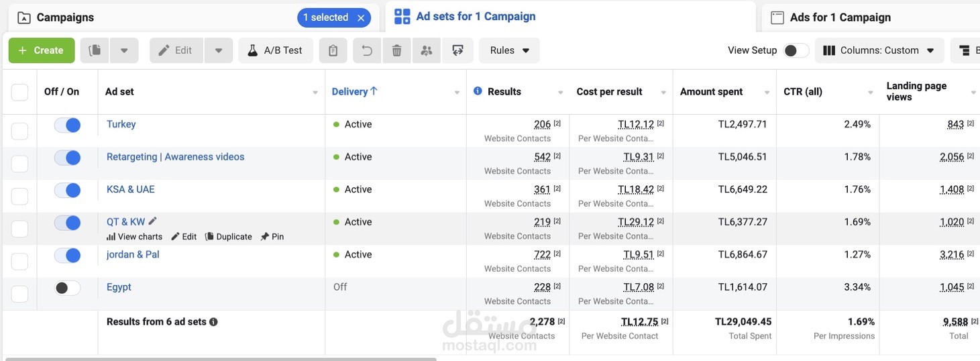Image resolution: width=980 pixels, height=361 pixels.
Task: Click the trash delete icon
Action: click(x=397, y=50)
